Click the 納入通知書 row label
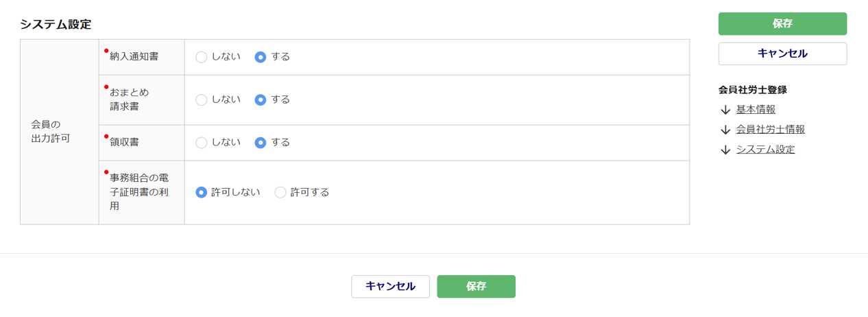The height and width of the screenshot is (317, 868). [134, 57]
